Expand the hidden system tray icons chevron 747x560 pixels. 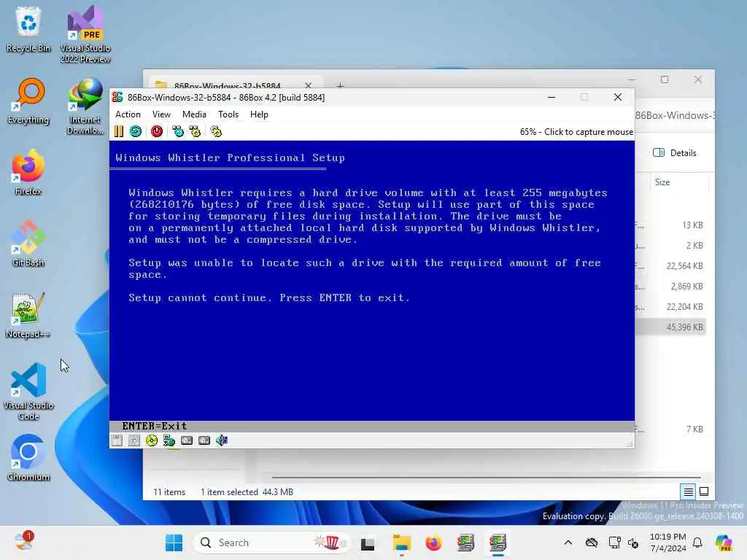[x=568, y=542]
